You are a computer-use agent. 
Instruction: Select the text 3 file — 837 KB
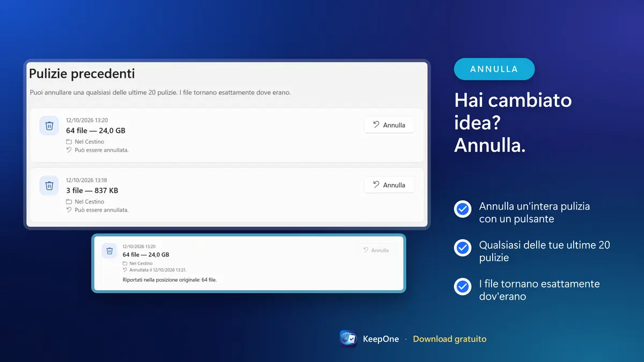tap(92, 191)
